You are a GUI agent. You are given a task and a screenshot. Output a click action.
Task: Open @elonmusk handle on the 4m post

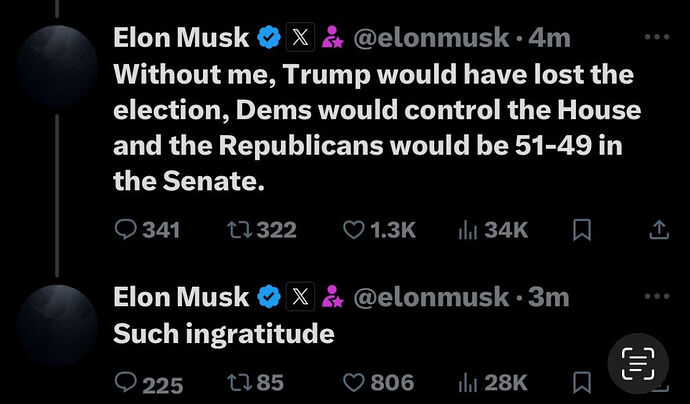[431, 38]
